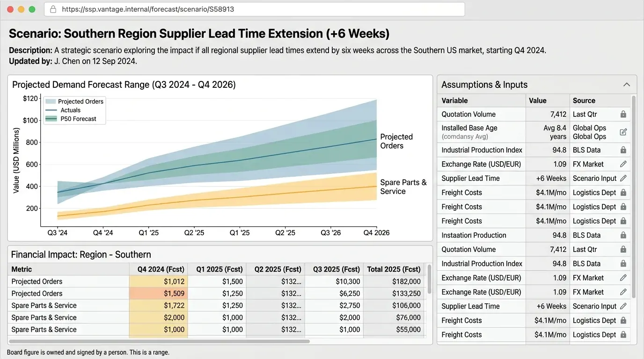This screenshot has width=644, height=359.
Task: Click the scenario title heading
Action: [x=199, y=34]
